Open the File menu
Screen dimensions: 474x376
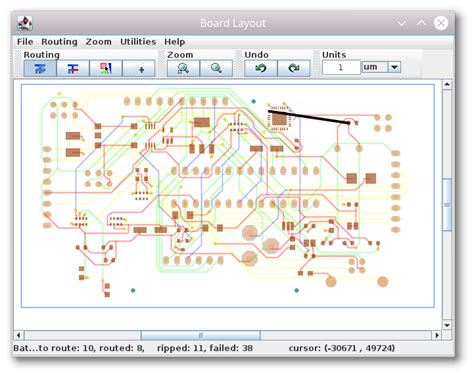[x=25, y=42]
